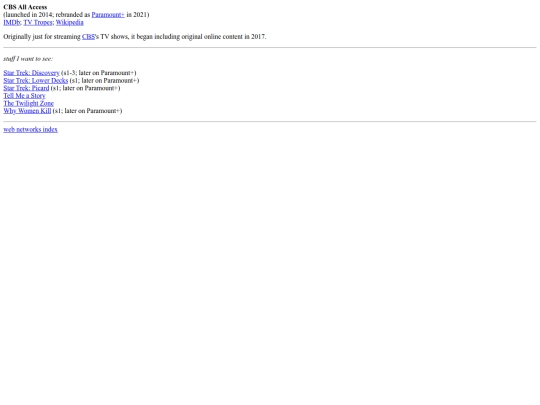Click 'Originally just for streaming' text

pyautogui.click(x=42, y=37)
